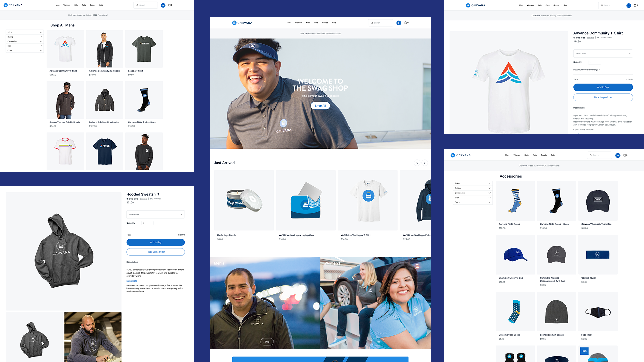Open the Sale menu in center homepage
The image size is (644, 362).
334,23
